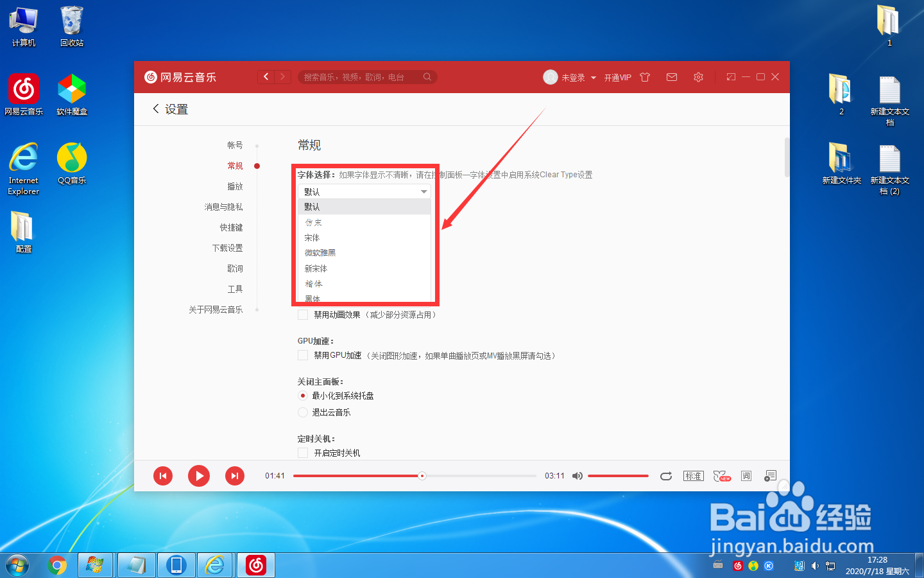Screen dimensions: 924x578
Task: Open QQ音乐 desktop icon
Action: pyautogui.click(x=72, y=164)
